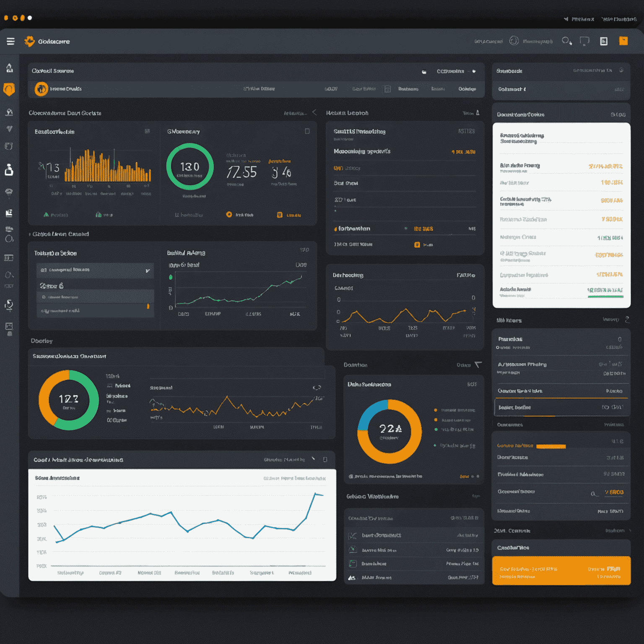Expand the caret above the metrics list card
644x644 pixels.
coord(478,113)
